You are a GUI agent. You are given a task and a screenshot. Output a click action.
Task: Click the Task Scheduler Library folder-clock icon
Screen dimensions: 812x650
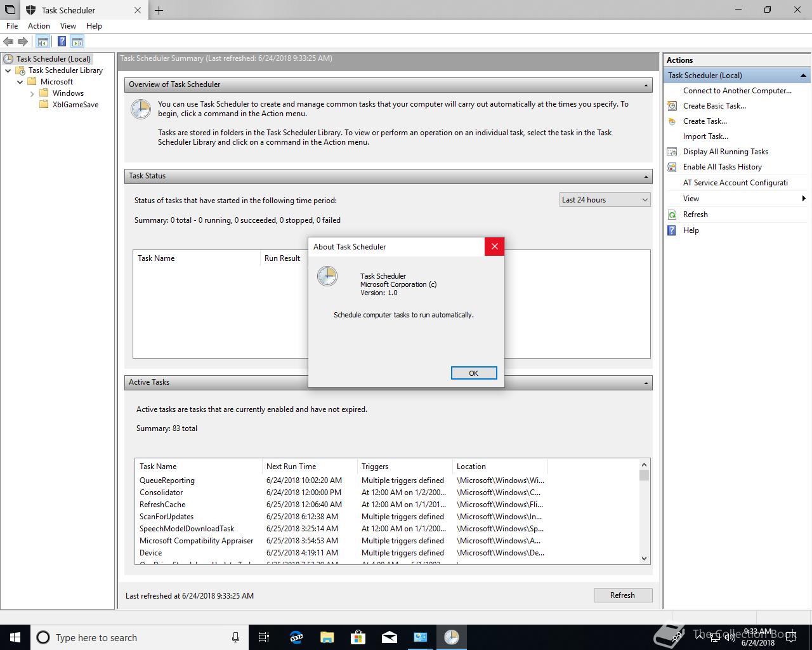21,70
